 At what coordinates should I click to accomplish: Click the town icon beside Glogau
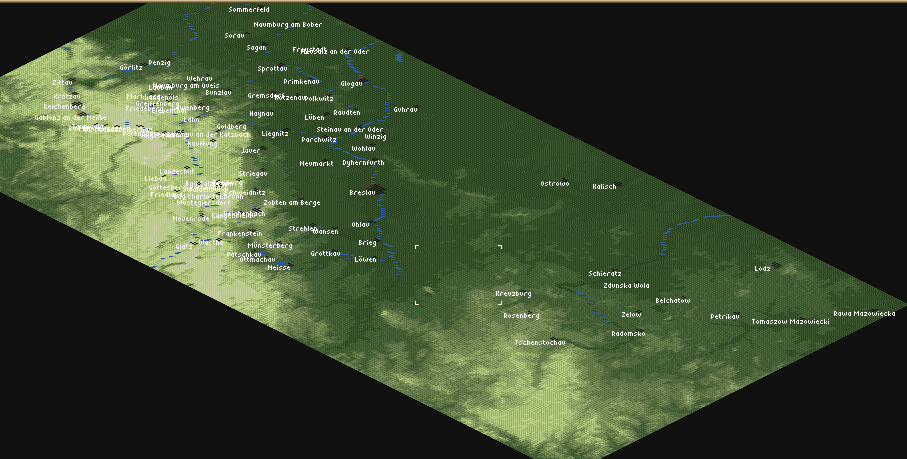(366, 81)
